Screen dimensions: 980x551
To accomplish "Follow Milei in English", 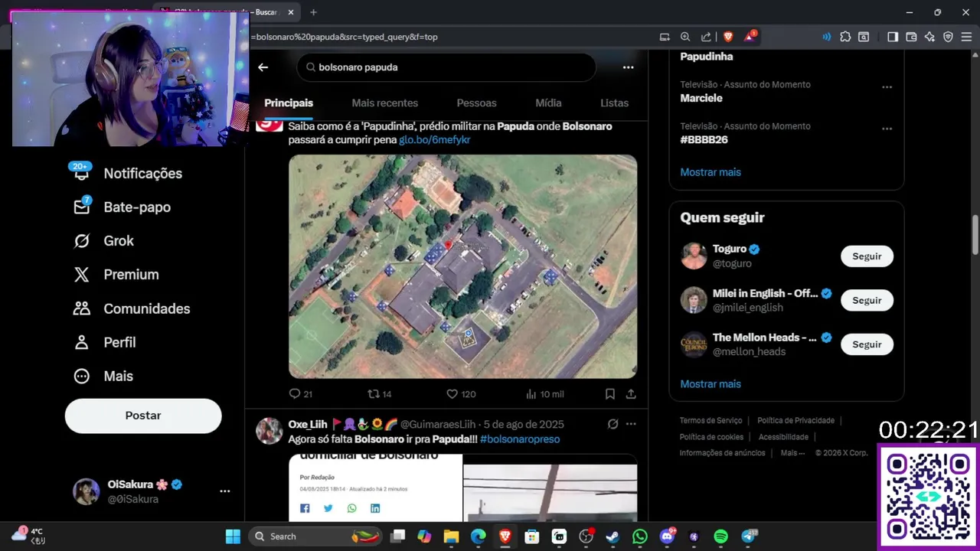I will (x=867, y=301).
